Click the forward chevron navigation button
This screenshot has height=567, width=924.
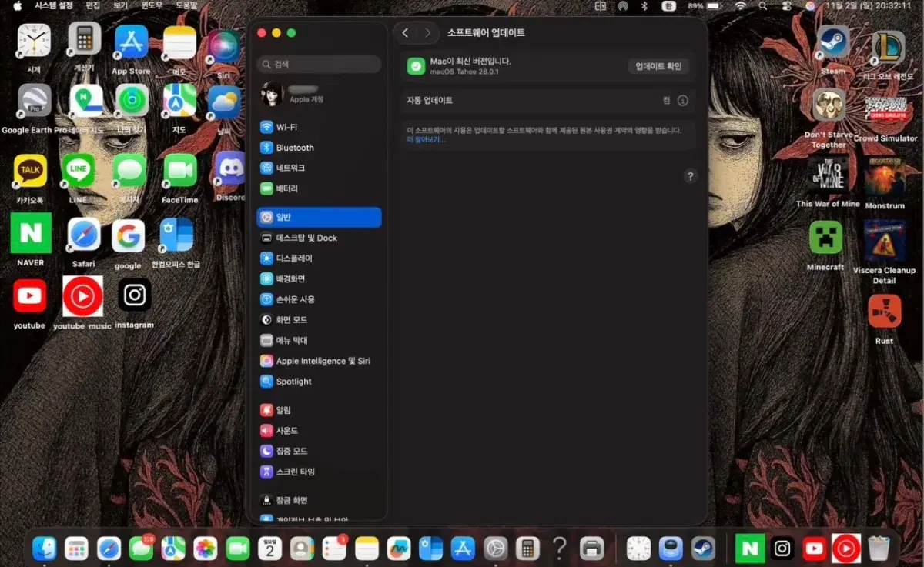click(427, 33)
